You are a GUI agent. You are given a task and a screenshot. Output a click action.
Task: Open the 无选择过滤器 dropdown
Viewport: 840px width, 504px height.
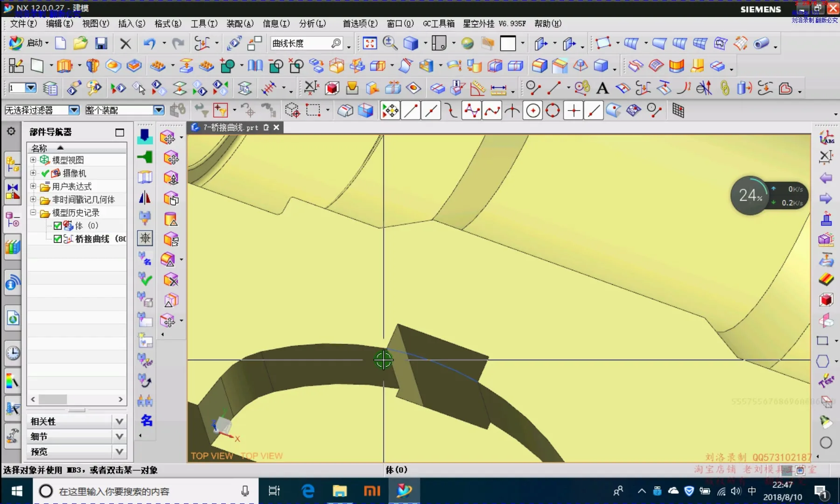point(74,110)
